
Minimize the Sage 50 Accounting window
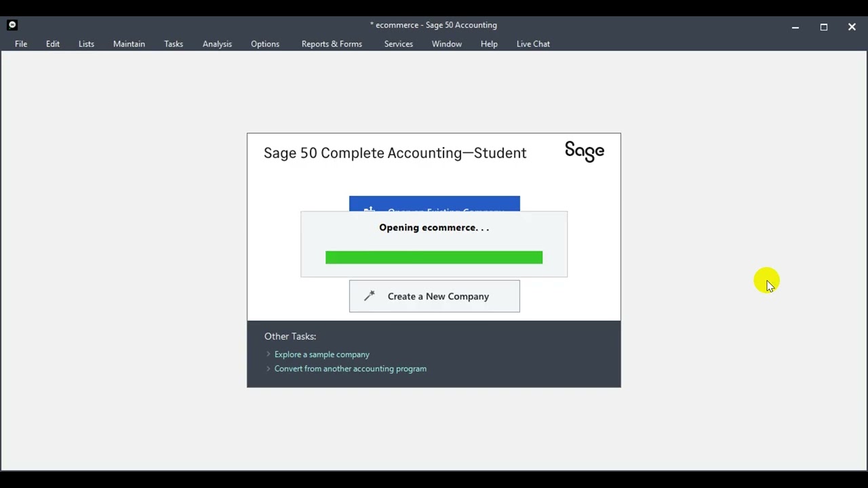point(795,27)
